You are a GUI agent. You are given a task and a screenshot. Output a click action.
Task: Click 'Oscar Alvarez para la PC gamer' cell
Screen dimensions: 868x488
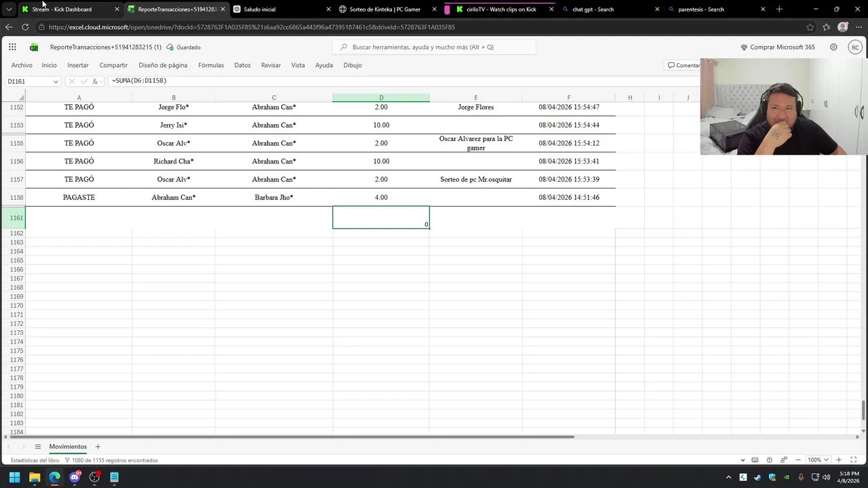coord(476,143)
